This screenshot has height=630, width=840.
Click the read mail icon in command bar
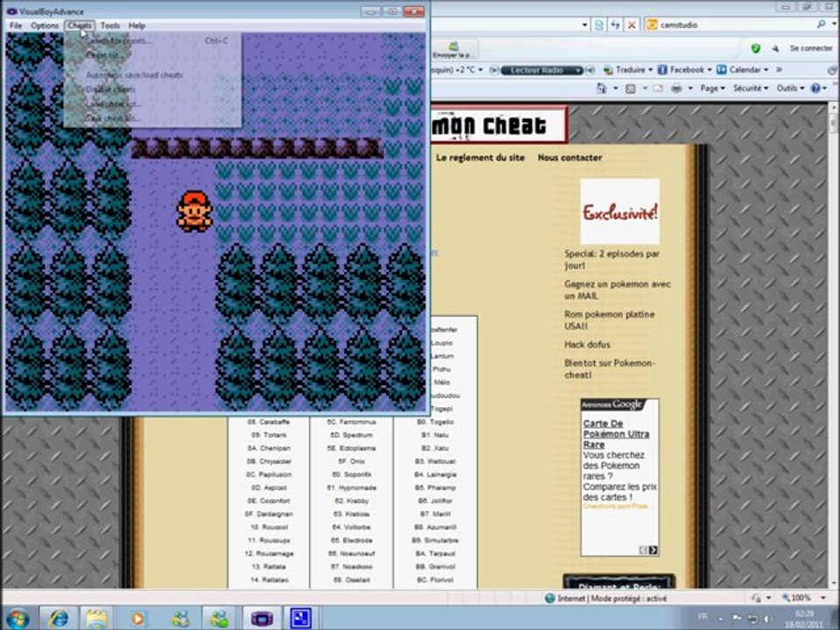(658, 88)
